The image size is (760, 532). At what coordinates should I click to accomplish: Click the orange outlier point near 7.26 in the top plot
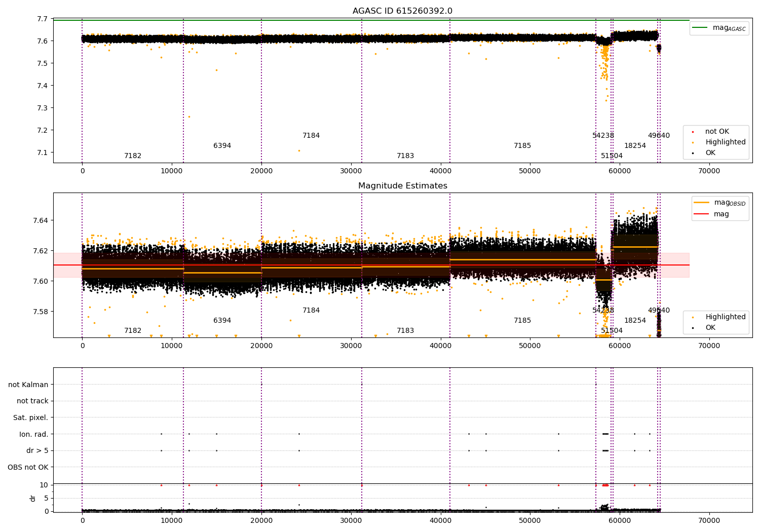click(x=189, y=117)
